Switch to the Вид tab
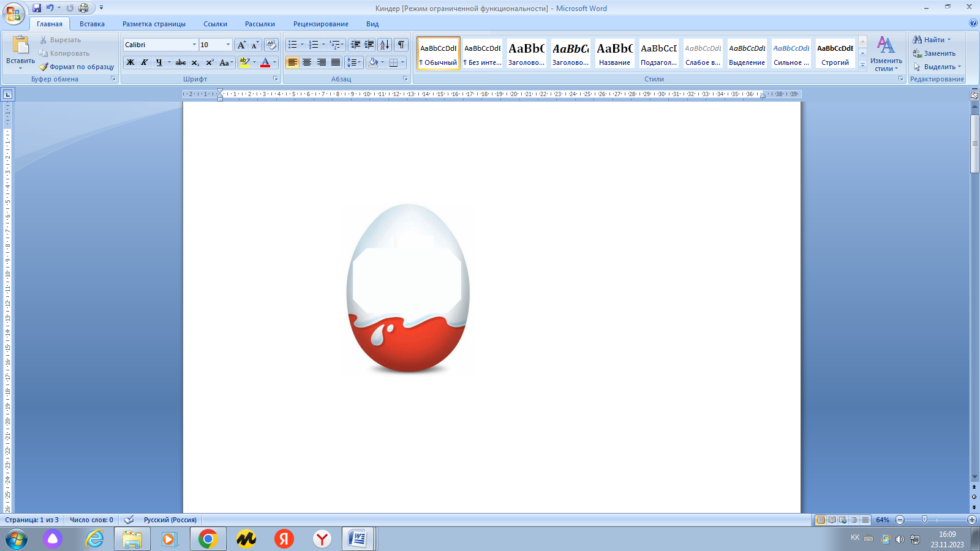 coord(372,24)
